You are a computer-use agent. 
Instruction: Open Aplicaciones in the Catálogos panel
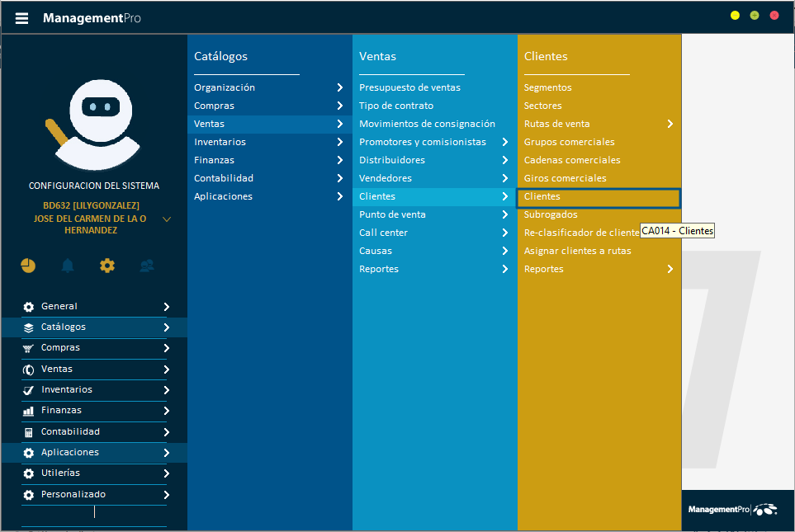pyautogui.click(x=270, y=196)
